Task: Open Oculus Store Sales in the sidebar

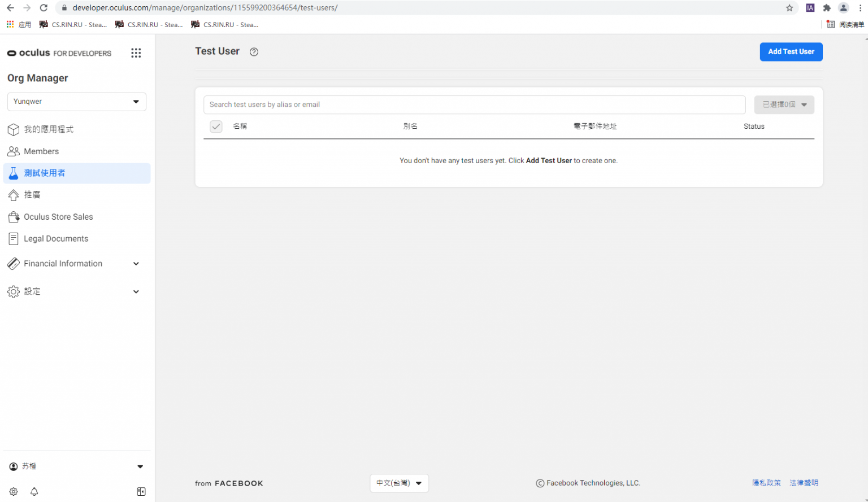Action: (58, 217)
